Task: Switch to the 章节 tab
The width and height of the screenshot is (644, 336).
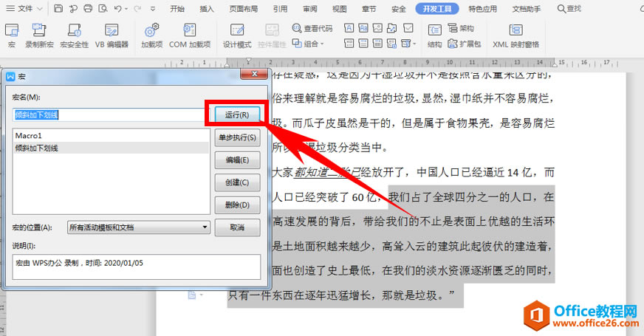Action: click(369, 9)
